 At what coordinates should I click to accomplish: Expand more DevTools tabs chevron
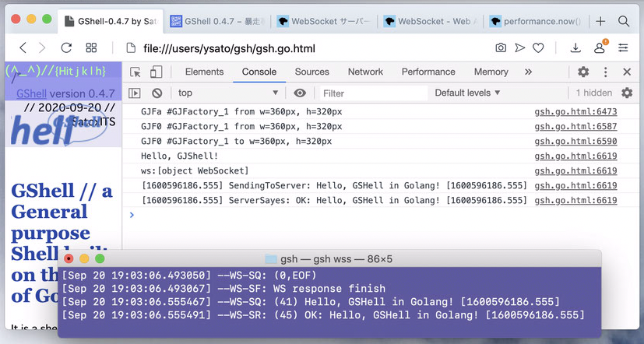528,72
